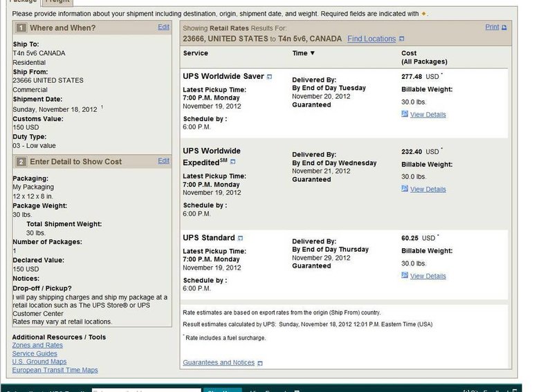Open Guarantees and Notices link
The image size is (552, 392).
(219, 362)
